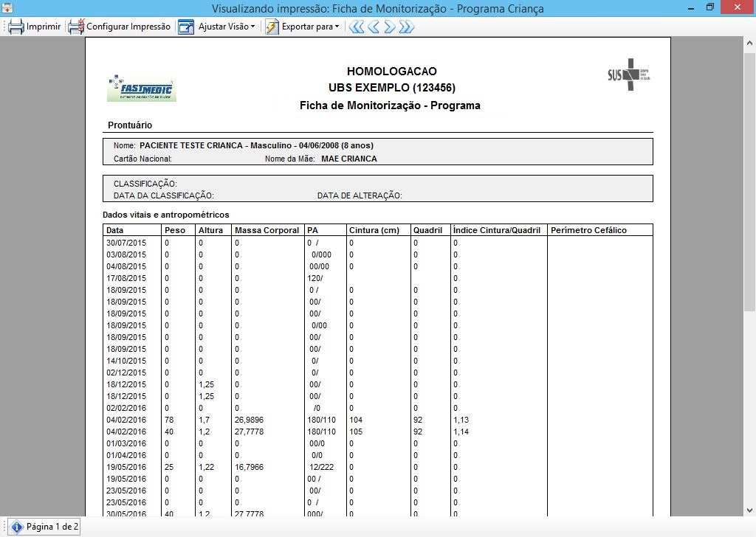Click the Página 1 de 2 status text

(x=52, y=527)
